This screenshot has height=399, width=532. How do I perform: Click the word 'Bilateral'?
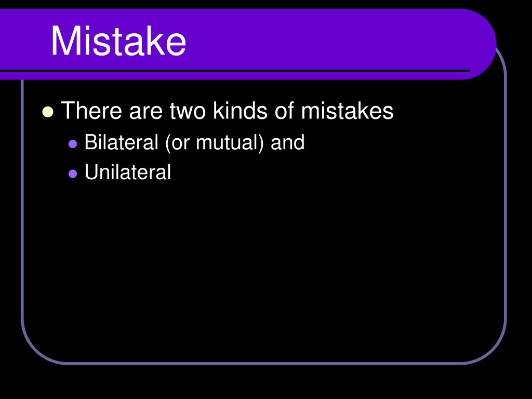pos(122,142)
